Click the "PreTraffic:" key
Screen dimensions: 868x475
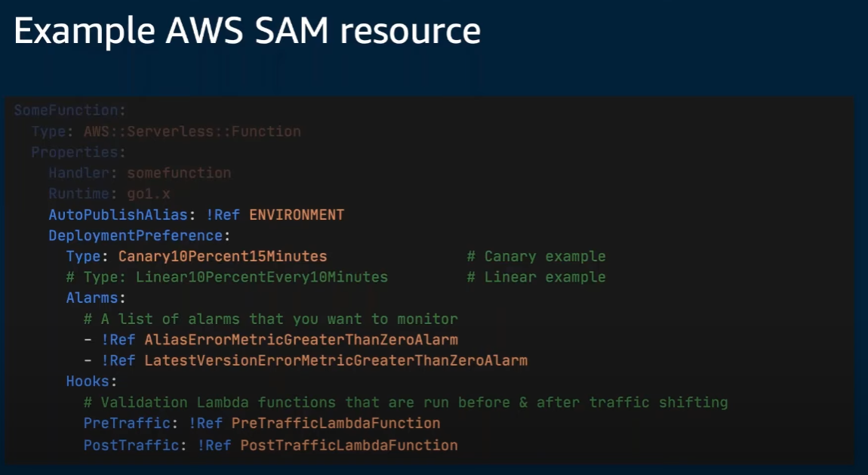click(131, 423)
